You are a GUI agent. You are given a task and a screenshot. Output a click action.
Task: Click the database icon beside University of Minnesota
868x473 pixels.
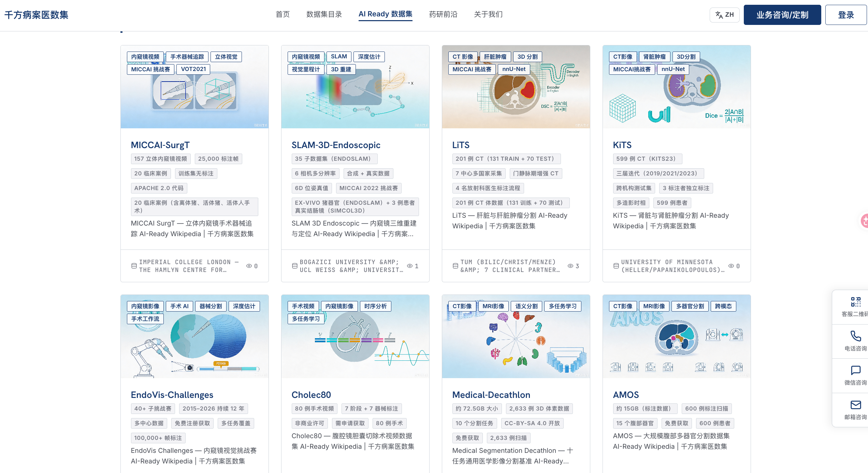click(616, 266)
